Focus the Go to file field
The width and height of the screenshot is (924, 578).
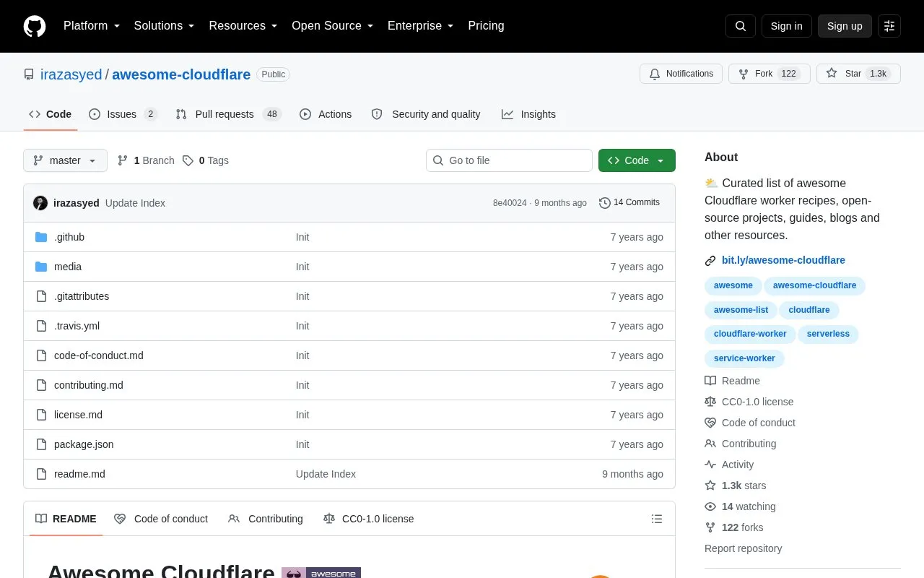(x=509, y=160)
